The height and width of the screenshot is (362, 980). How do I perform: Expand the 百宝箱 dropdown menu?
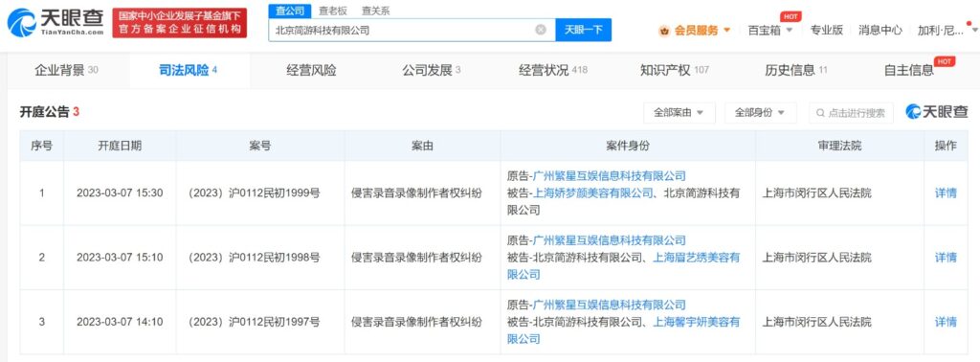790,30
